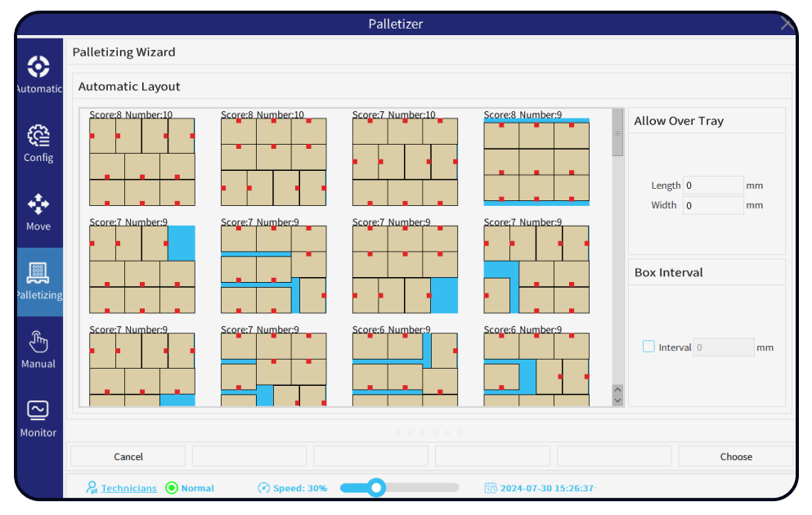Image resolution: width=812 pixels, height=515 pixels.
Task: Click the Allow Over Tray Width field
Action: coord(713,205)
